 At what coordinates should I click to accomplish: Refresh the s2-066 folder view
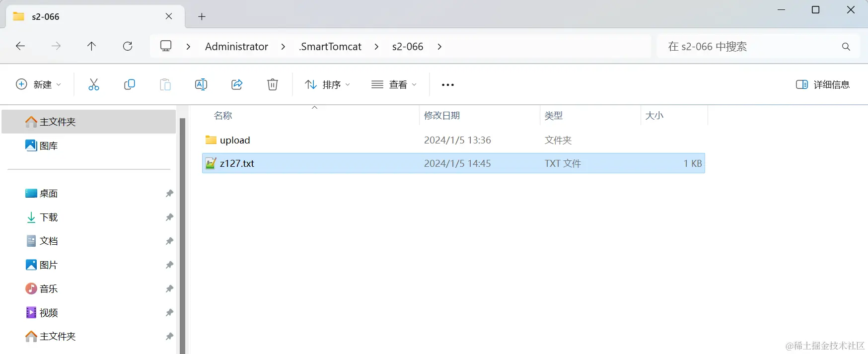click(128, 46)
